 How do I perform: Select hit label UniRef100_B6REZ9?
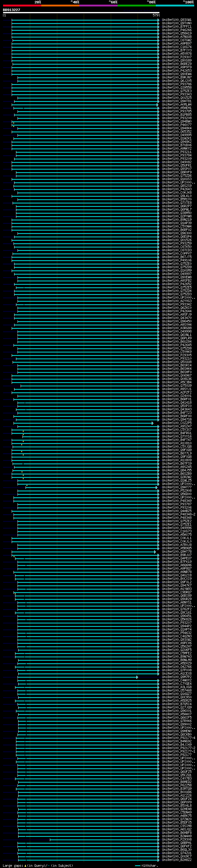coord(177,64)
